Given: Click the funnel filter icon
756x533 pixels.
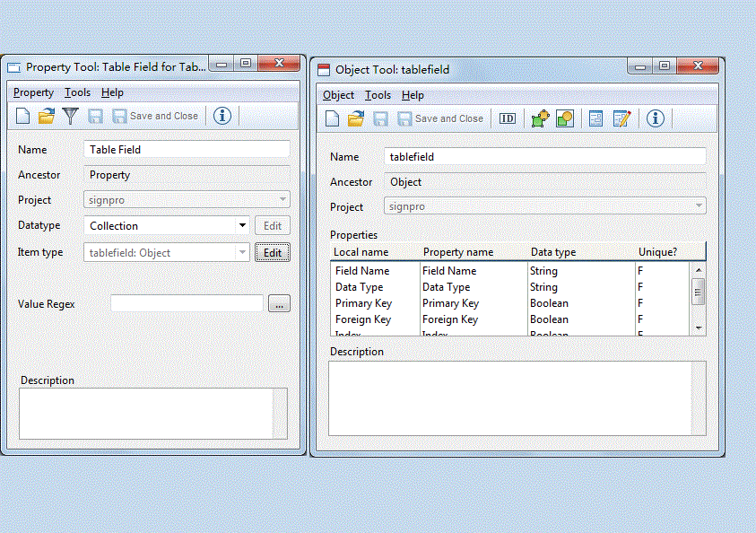Looking at the screenshot, I should (x=70, y=116).
